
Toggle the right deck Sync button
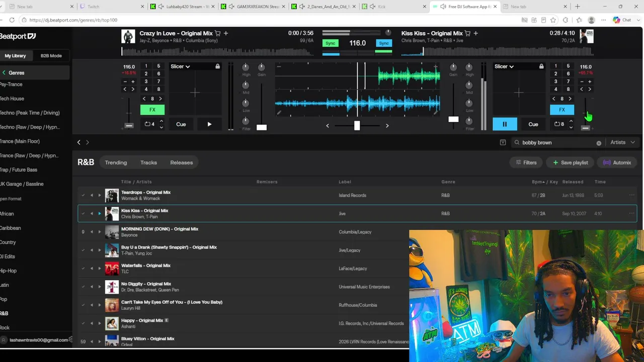tap(384, 43)
